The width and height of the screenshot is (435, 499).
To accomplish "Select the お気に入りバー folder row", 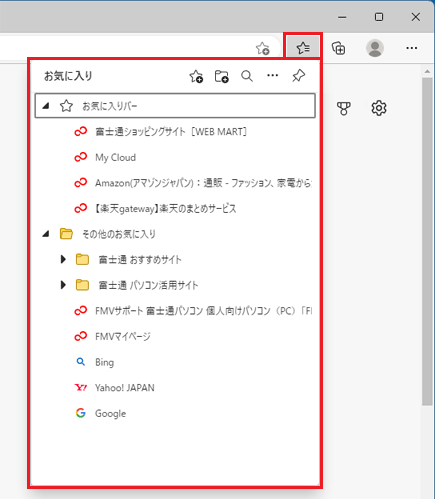I will pos(175,106).
